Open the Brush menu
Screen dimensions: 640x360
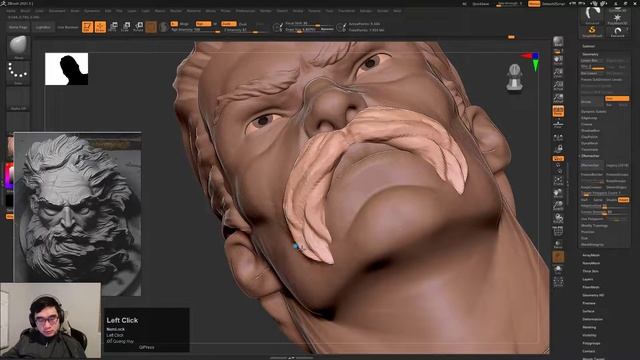(25, 11)
